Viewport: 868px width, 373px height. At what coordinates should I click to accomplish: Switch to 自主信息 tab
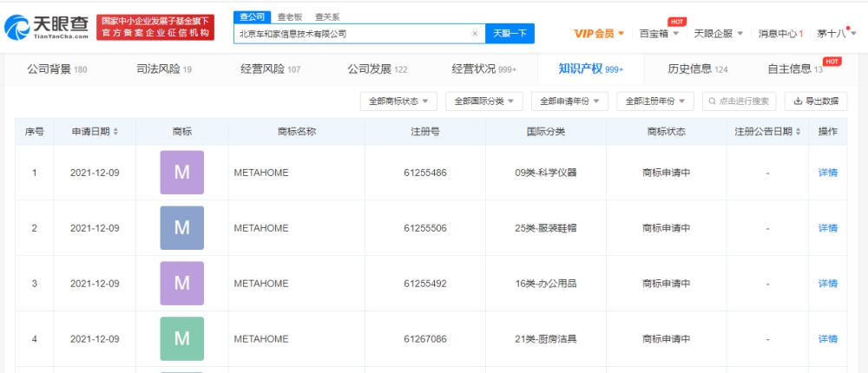(x=795, y=69)
